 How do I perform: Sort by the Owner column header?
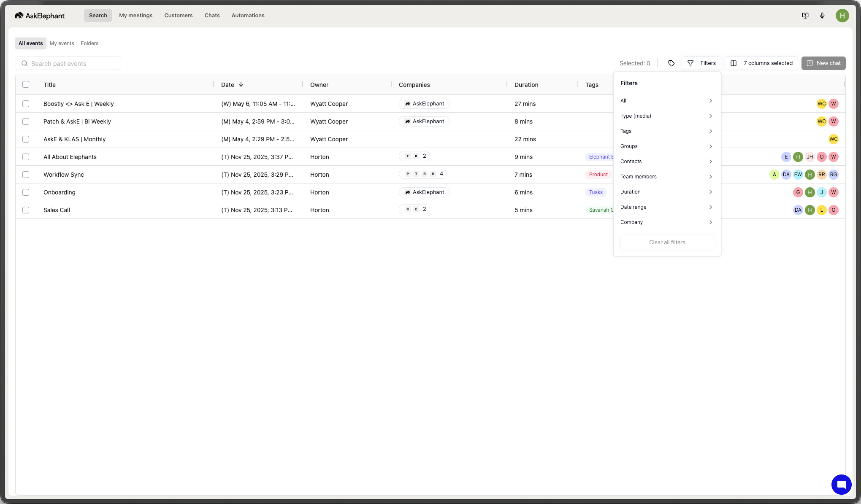click(x=319, y=85)
